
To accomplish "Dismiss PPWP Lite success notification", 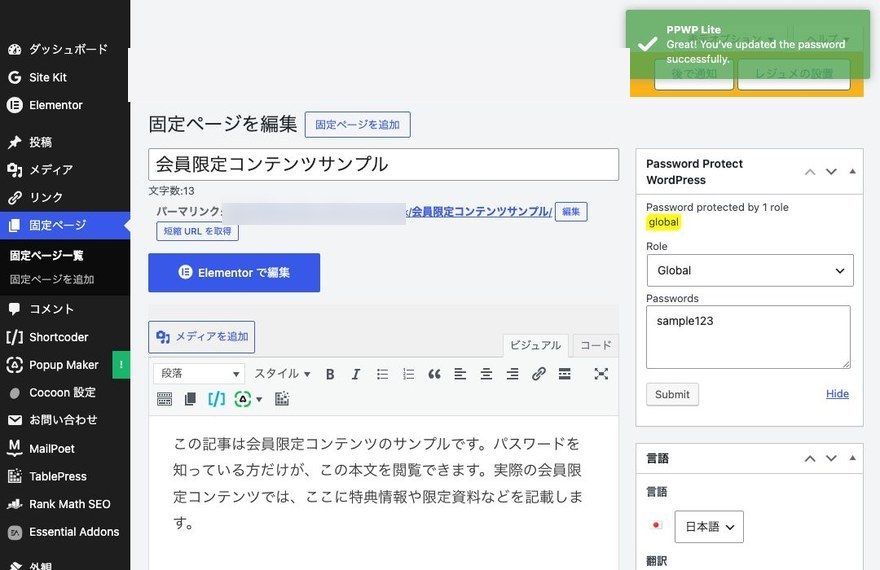I will tap(748, 44).
